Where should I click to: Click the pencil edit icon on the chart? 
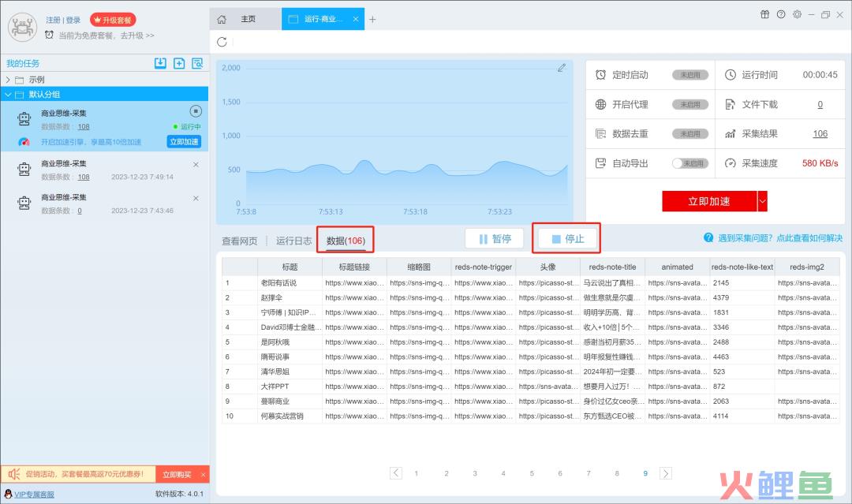[x=562, y=68]
